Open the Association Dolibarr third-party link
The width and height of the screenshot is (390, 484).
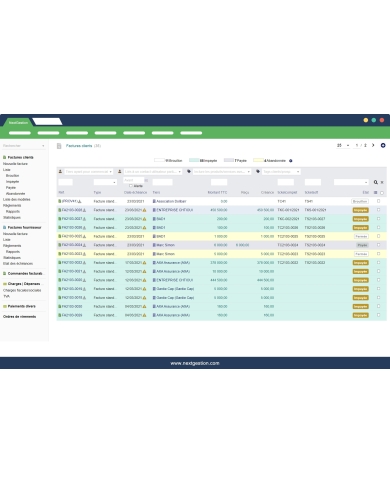tap(171, 201)
